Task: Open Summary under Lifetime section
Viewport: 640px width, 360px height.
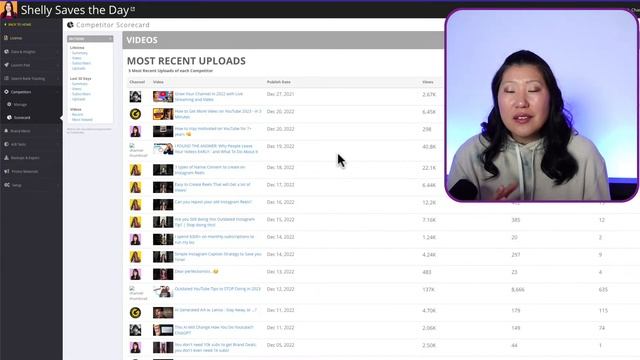Action: click(x=80, y=53)
